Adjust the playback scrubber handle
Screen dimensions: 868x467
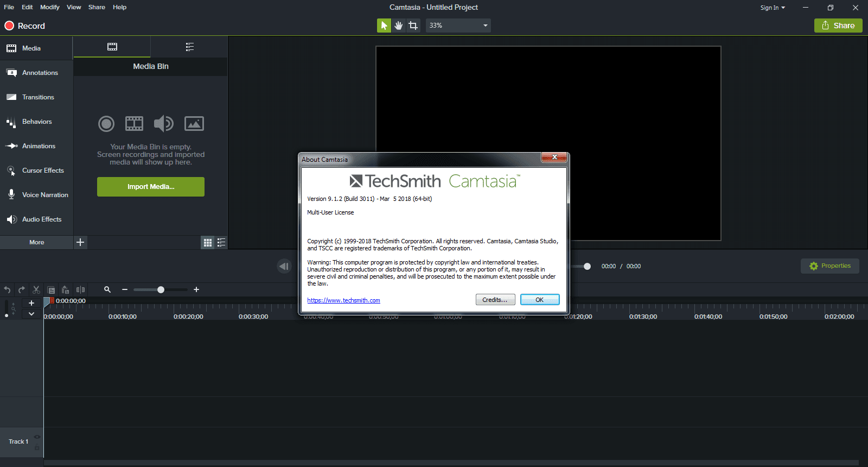point(587,266)
